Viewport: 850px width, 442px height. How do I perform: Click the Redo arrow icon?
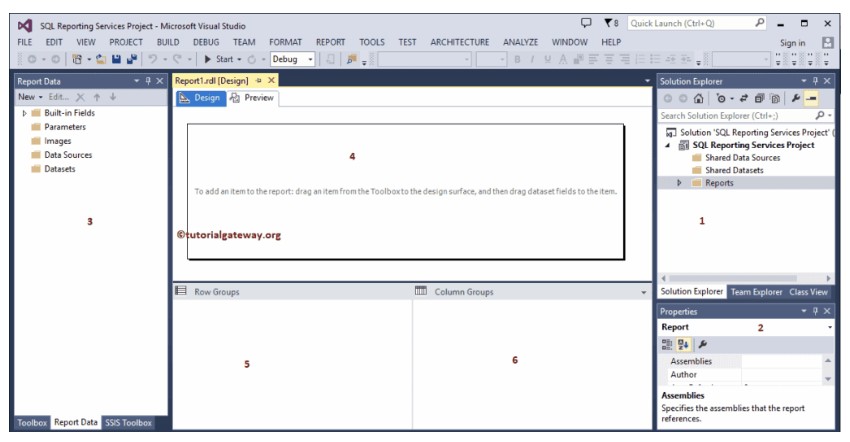click(177, 59)
